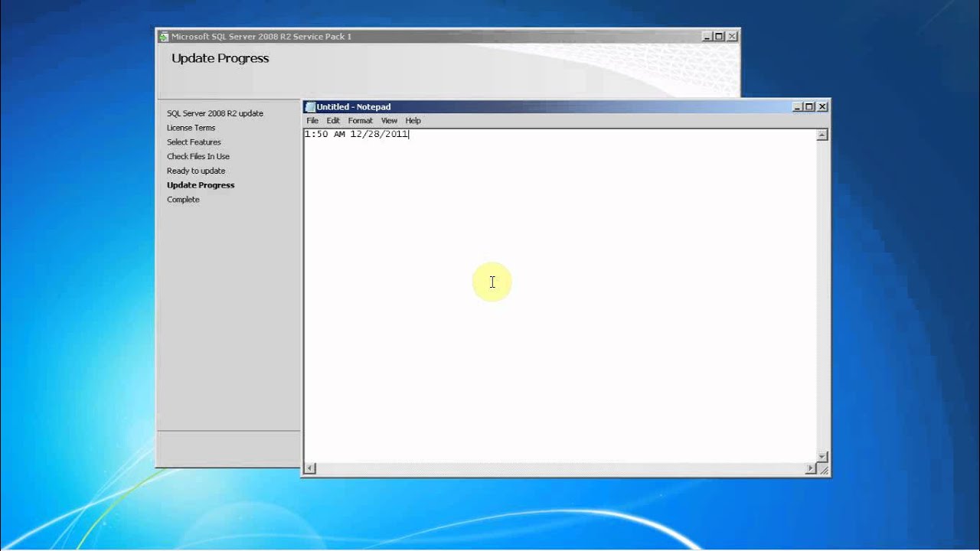
Task: Click the Notepad title bar icon
Action: [x=310, y=107]
